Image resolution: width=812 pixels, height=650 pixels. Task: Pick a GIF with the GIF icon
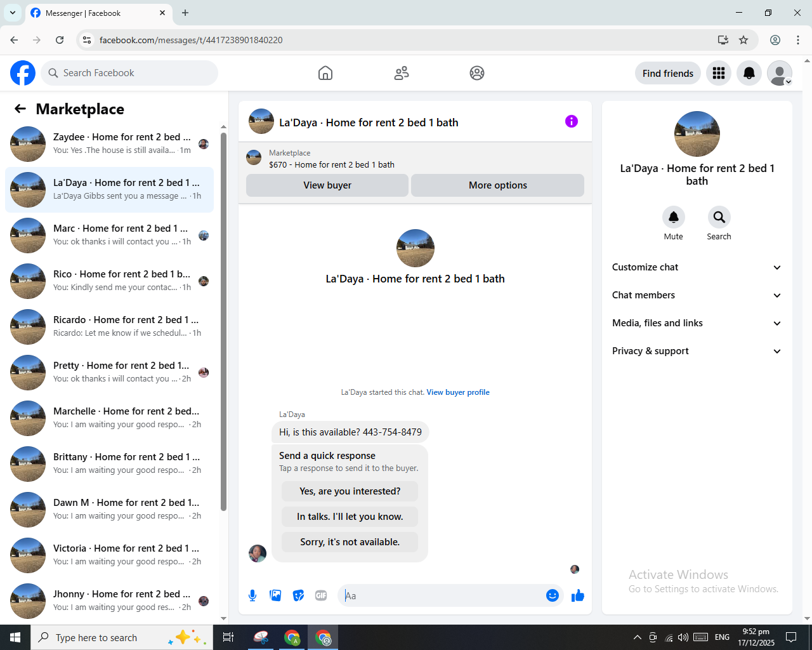pyautogui.click(x=321, y=595)
